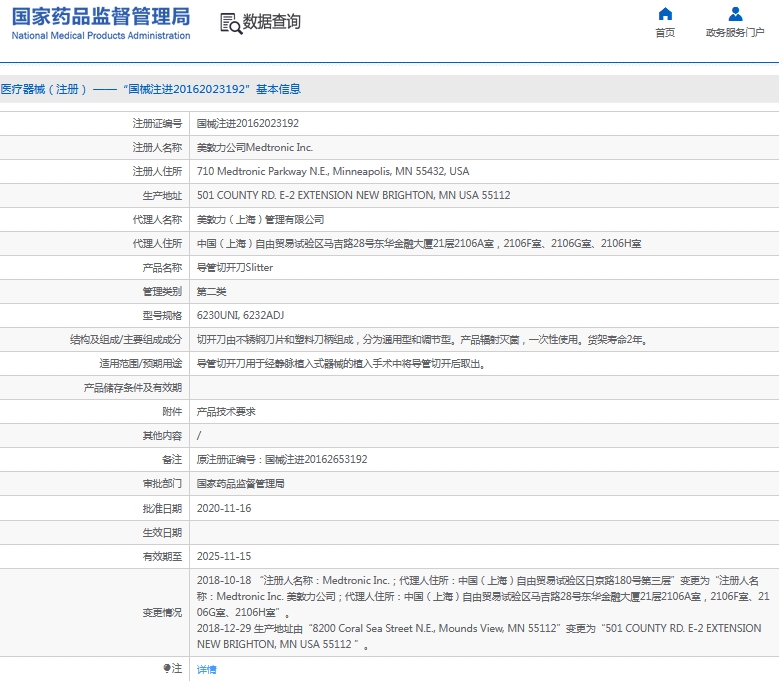Click approval date 2020-11-16
This screenshot has height=681, width=779.
pyautogui.click(x=224, y=508)
